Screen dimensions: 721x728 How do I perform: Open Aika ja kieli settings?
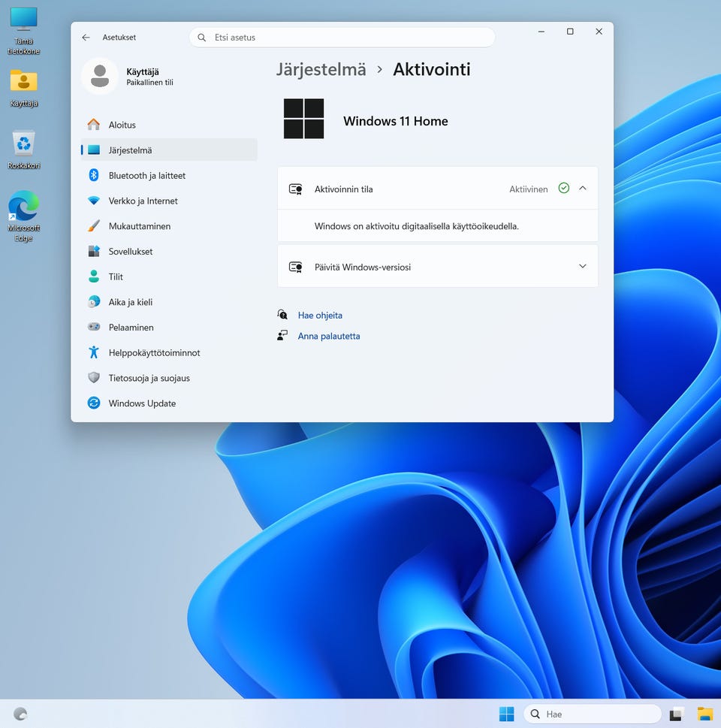(130, 302)
